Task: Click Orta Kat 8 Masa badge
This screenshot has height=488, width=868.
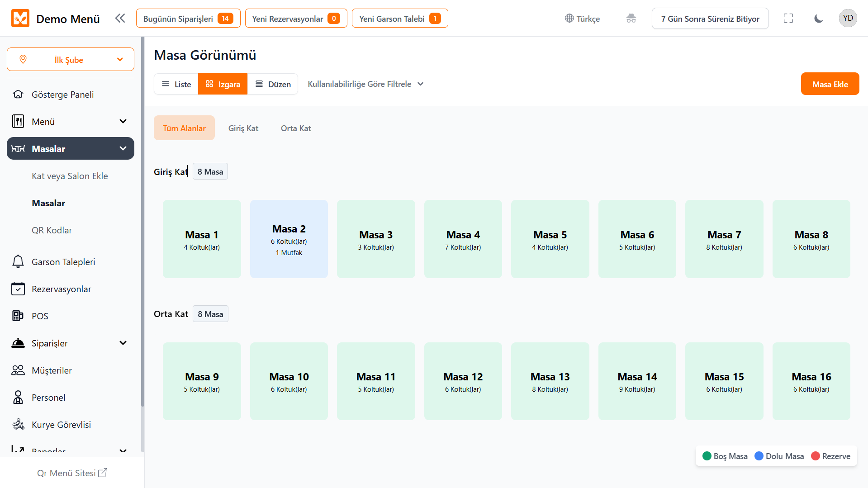Action: tap(210, 314)
